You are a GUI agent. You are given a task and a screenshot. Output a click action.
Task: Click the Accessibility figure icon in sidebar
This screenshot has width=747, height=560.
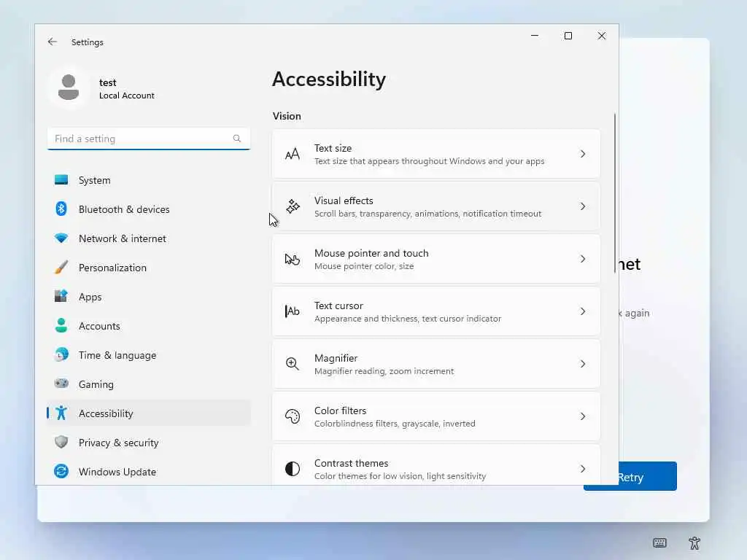pos(61,413)
